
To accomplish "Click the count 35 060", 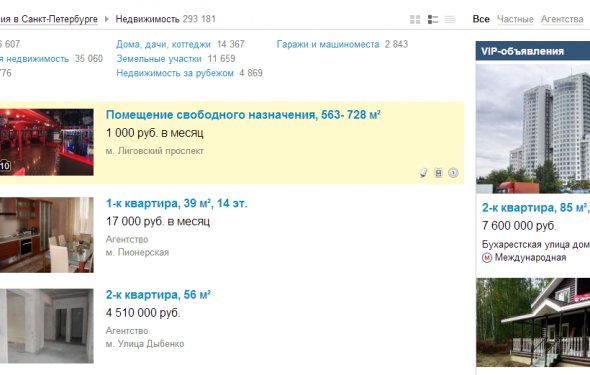I will [89, 59].
